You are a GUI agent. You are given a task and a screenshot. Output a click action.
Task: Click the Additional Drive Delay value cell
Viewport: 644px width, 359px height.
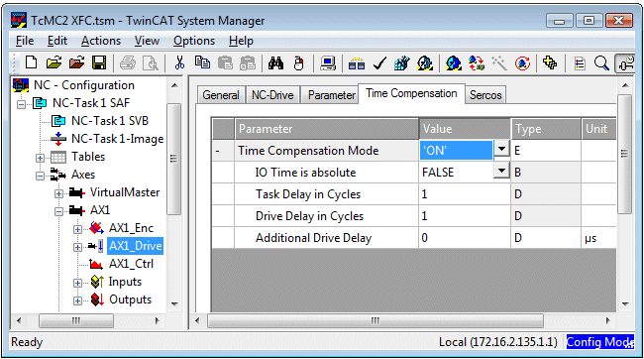point(464,238)
